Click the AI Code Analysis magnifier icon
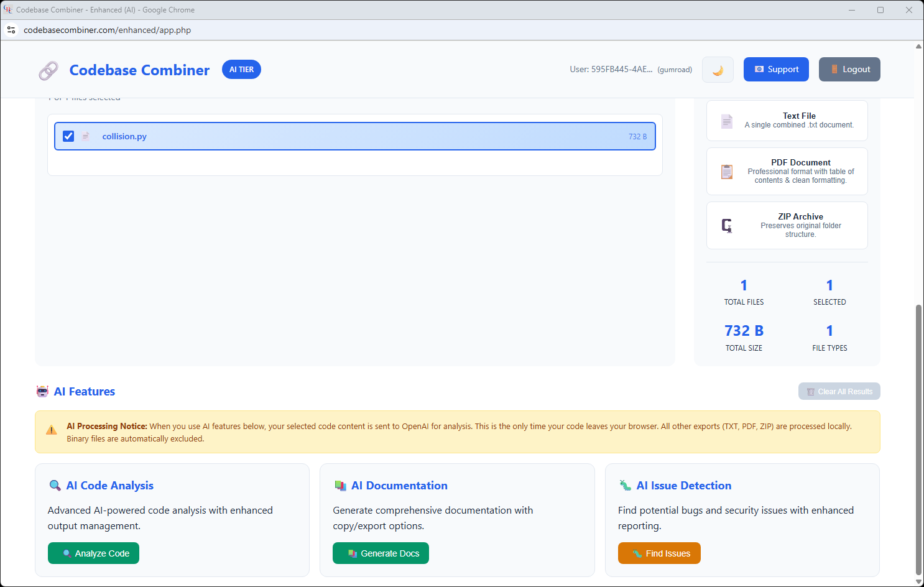Viewport: 924px width, 587px height. 55,486
